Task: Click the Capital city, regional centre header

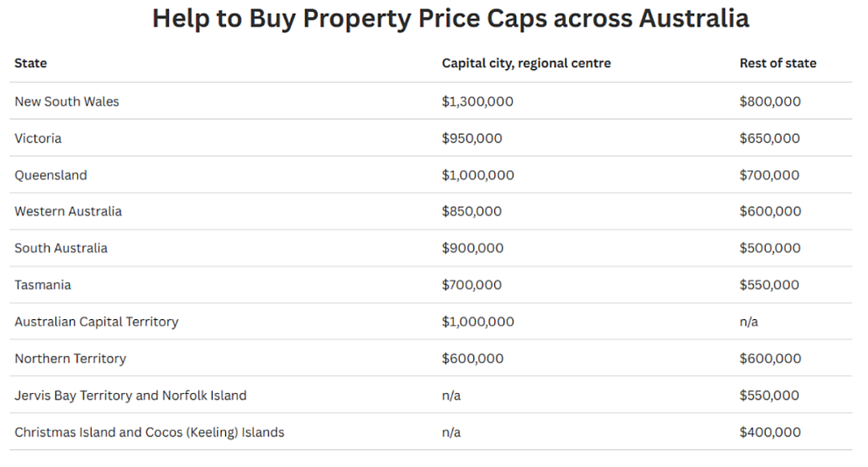Action: point(526,63)
